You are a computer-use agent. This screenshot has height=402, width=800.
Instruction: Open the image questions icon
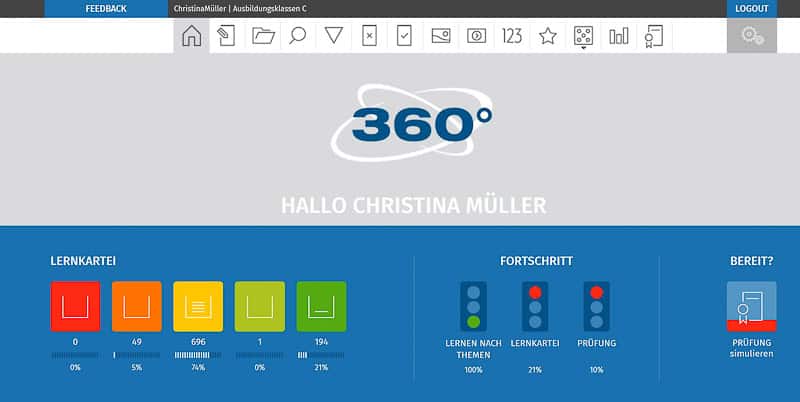(441, 36)
